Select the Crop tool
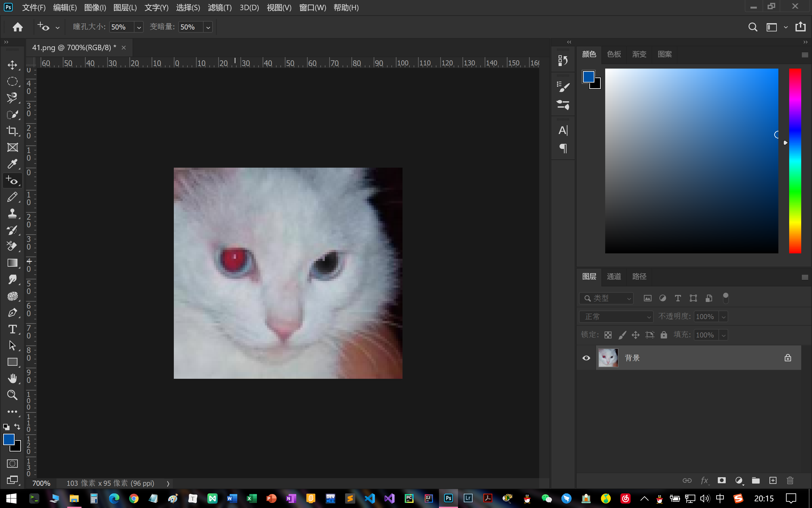Image resolution: width=812 pixels, height=508 pixels. tap(12, 131)
